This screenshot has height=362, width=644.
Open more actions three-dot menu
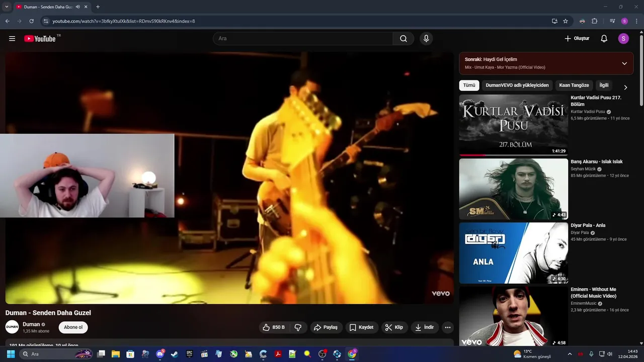tap(448, 327)
